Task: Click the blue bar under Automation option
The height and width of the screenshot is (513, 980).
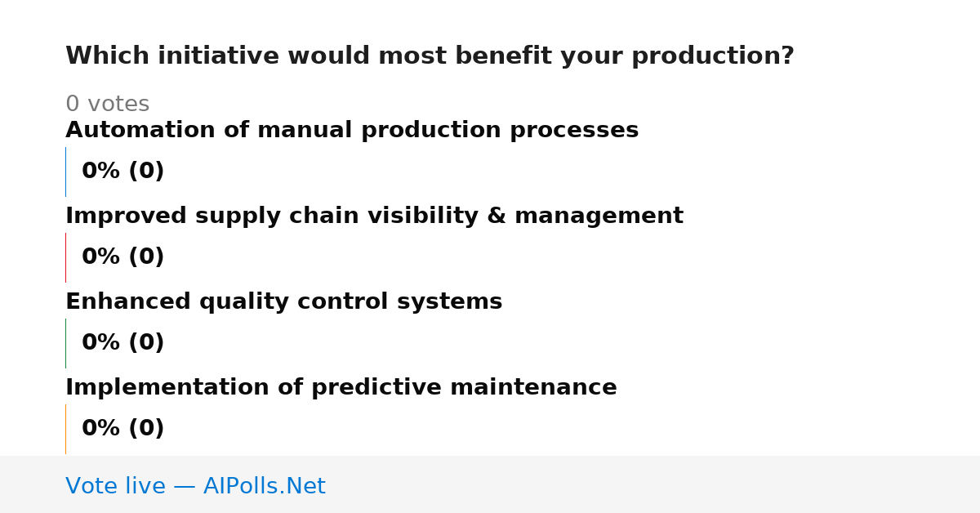Action: pos(65,172)
